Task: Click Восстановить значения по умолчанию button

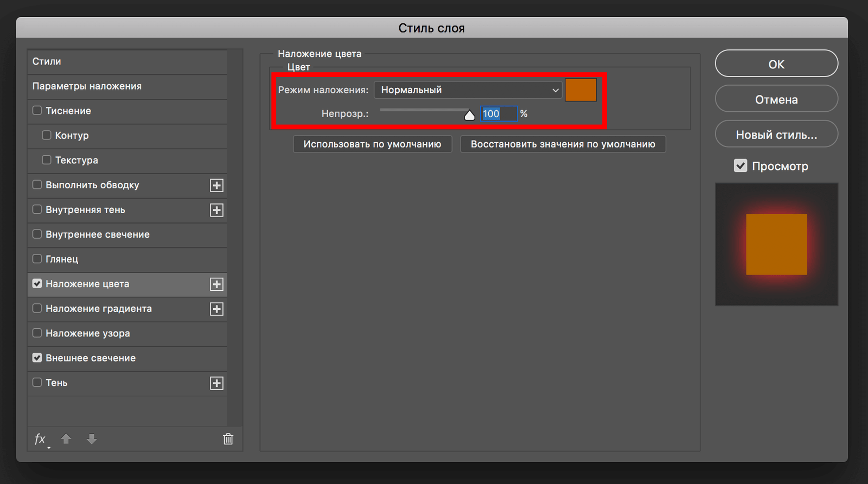Action: (563, 144)
